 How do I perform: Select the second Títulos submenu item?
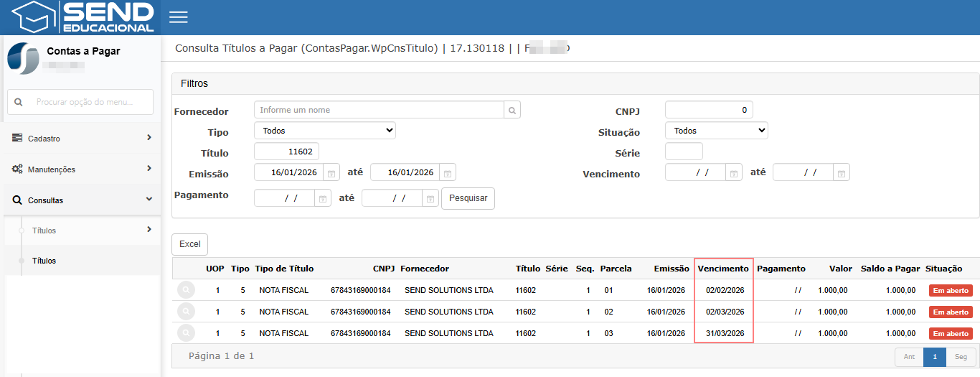coord(44,261)
